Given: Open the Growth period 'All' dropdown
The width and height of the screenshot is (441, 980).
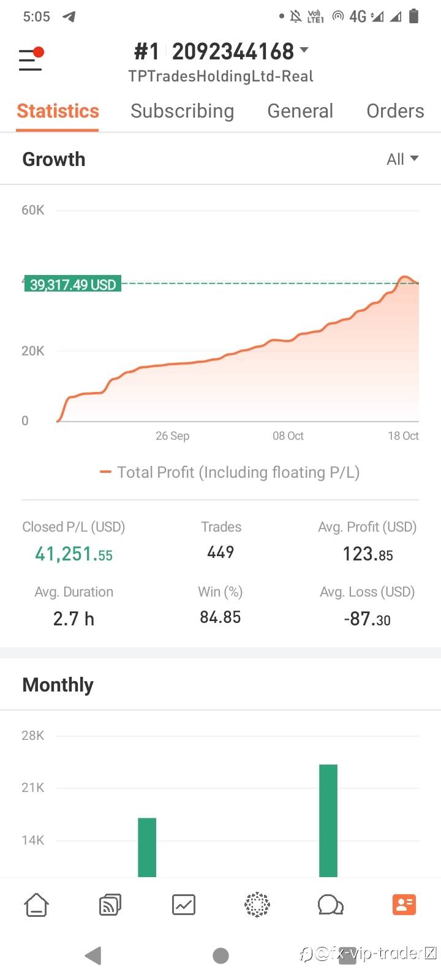Looking at the screenshot, I should point(402,159).
